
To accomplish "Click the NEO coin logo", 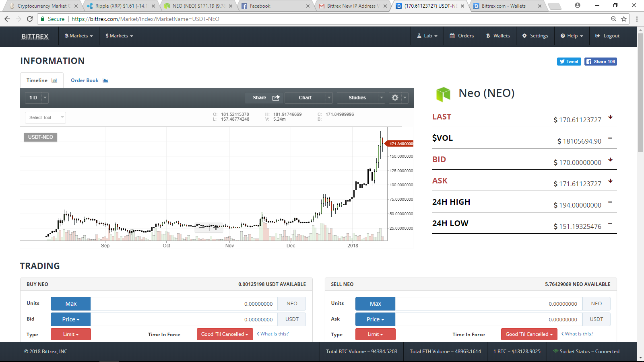I will click(x=443, y=94).
